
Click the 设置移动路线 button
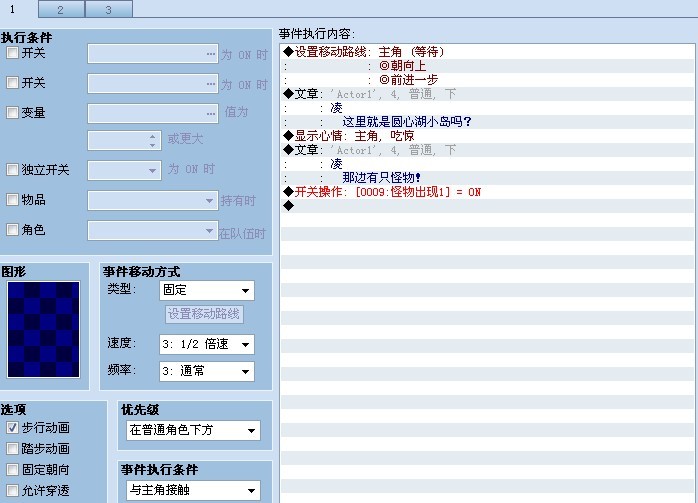point(204,314)
